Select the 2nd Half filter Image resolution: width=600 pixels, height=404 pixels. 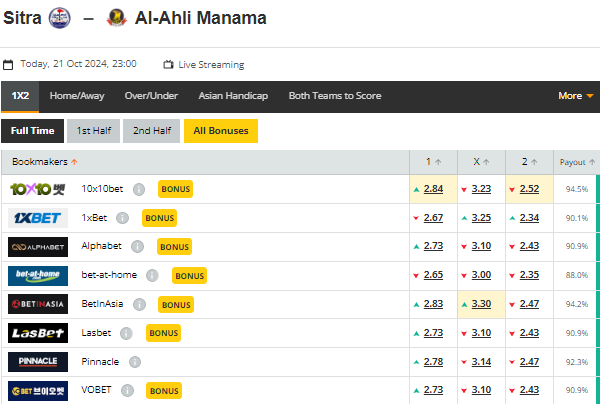coord(152,131)
